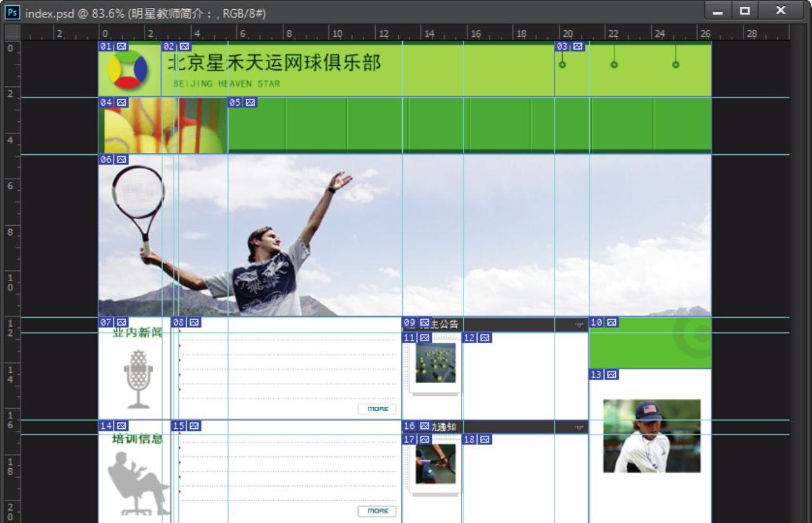Click the 培训信息 heading
812x523 pixels.
[137, 439]
